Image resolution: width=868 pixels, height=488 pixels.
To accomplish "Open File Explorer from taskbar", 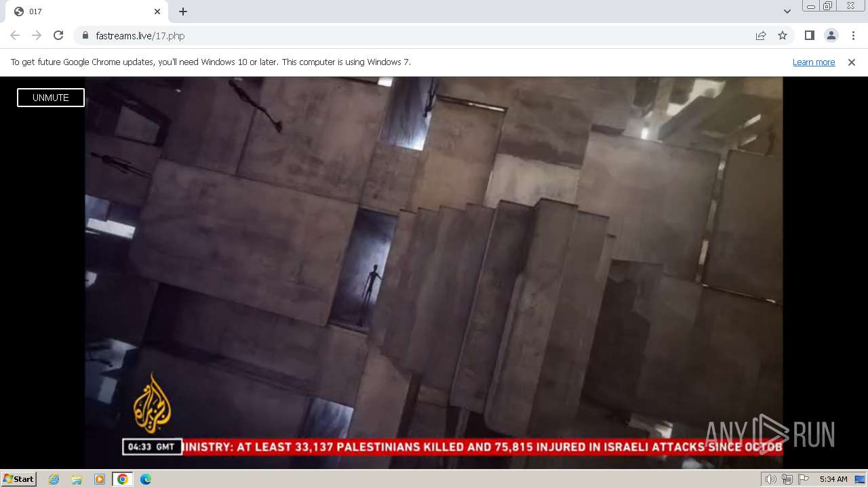I will (77, 479).
